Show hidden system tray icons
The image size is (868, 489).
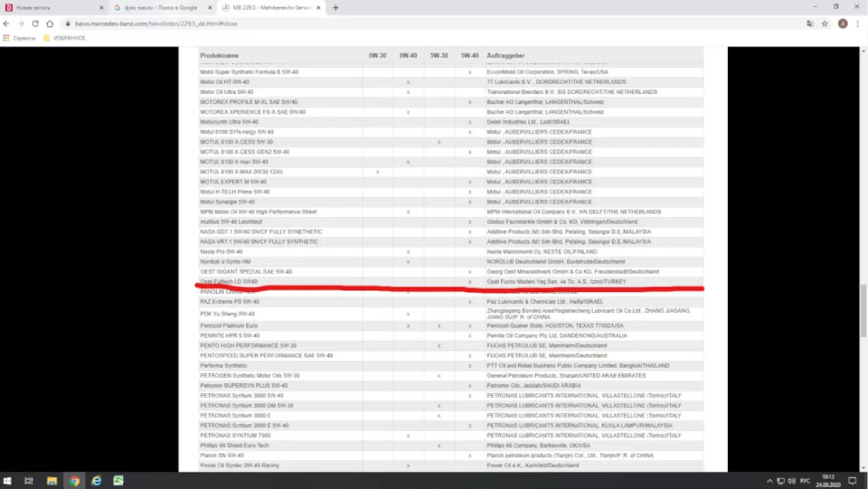click(770, 481)
